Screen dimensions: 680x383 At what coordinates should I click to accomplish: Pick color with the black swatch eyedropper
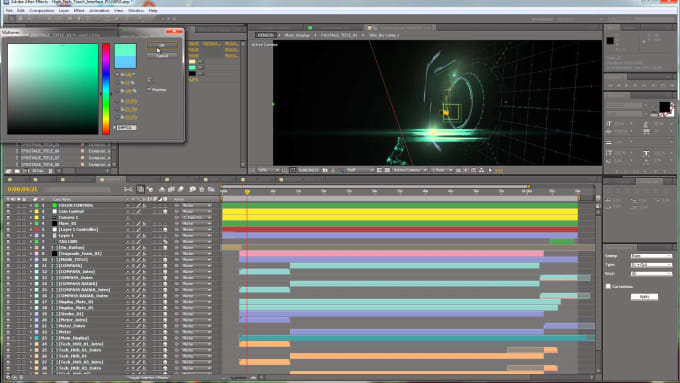[x=200, y=74]
